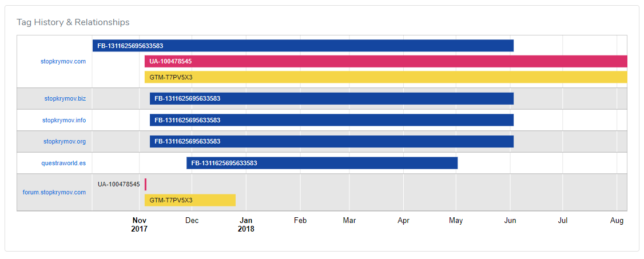Open the stopkrymov.info domain link

point(64,120)
